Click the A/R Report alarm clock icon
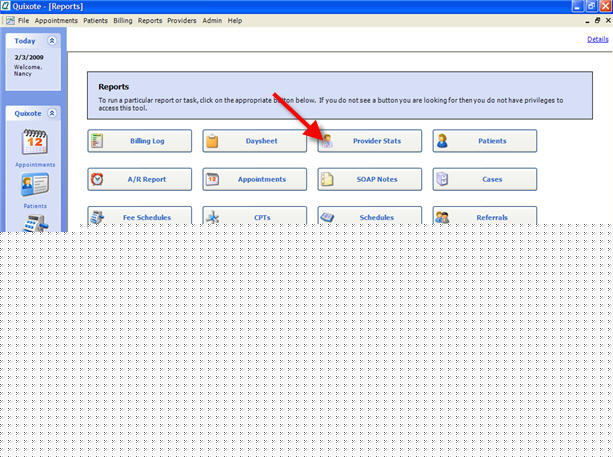 tap(97, 179)
